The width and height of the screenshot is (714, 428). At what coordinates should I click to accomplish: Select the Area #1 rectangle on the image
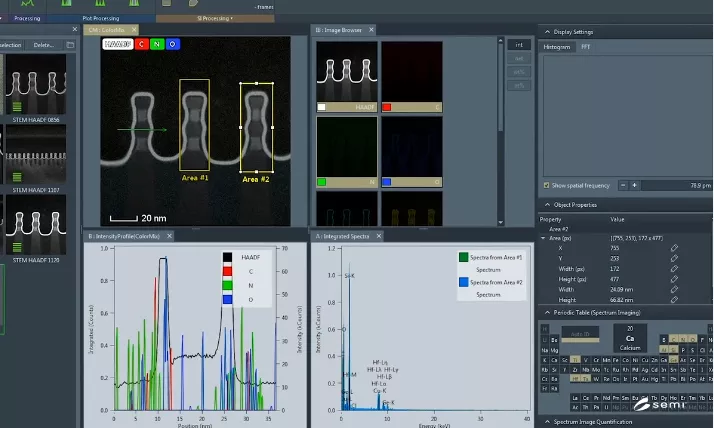(194, 125)
